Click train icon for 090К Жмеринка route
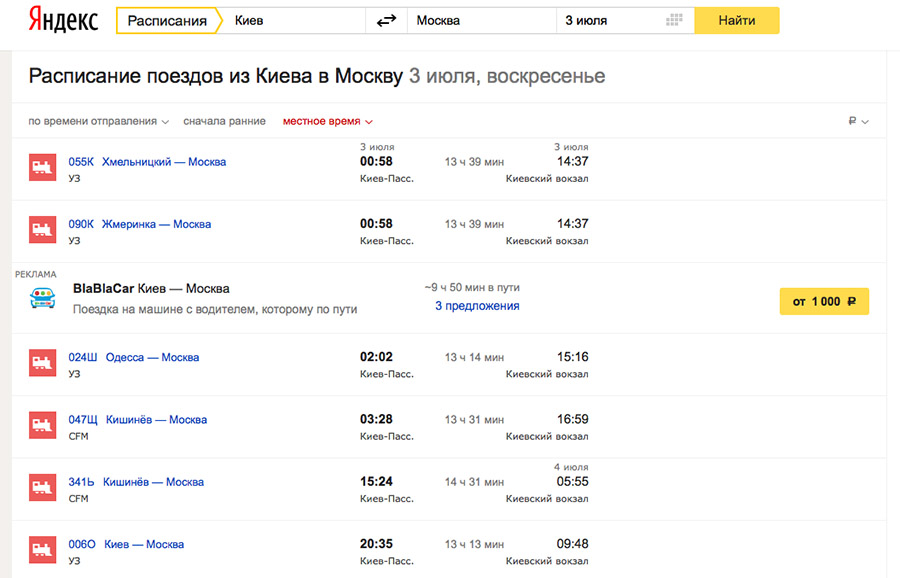Screen dimensions: 900x578 (x=42, y=230)
